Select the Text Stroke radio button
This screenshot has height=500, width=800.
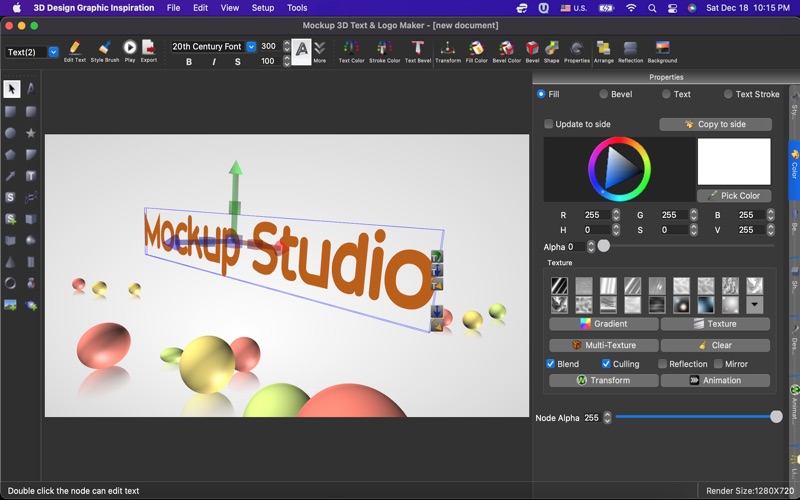(x=728, y=94)
